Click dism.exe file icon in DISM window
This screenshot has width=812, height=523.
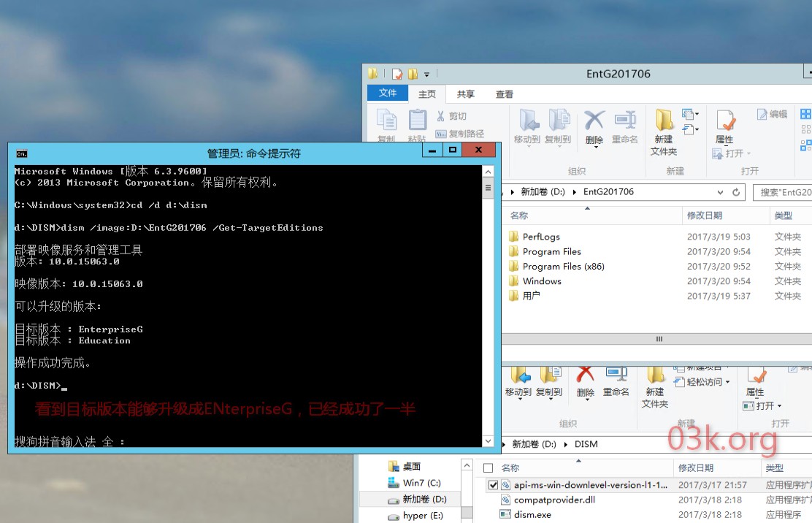505,514
